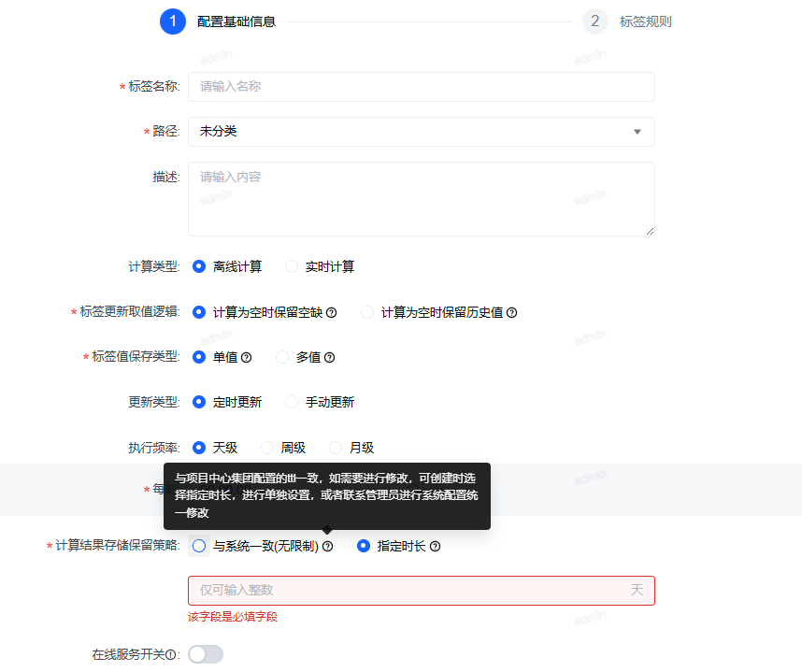Image resolution: width=802 pixels, height=672 pixels.
Task: Select 离线计算 radio button
Action: tap(199, 267)
